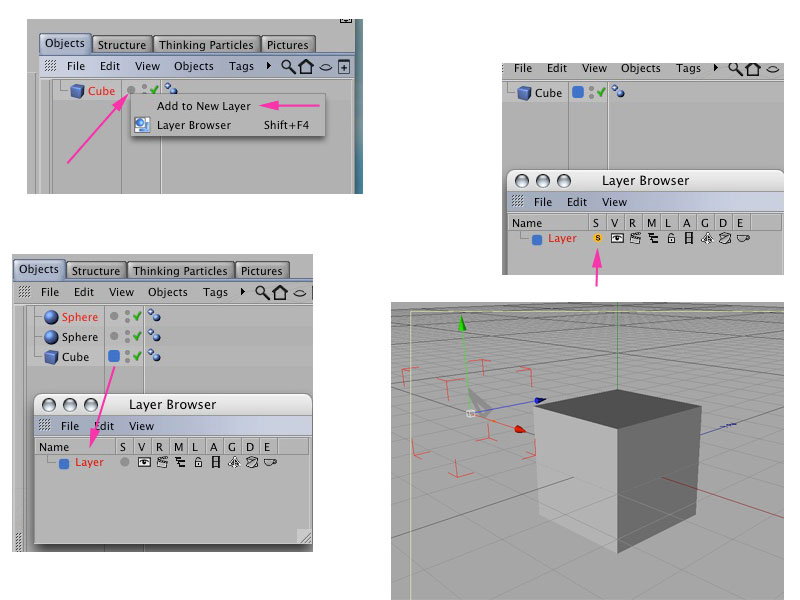This screenshot has width=800, height=600.
Task: Toggle Render clapper in Layer Browser below Spheres
Action: 162,462
